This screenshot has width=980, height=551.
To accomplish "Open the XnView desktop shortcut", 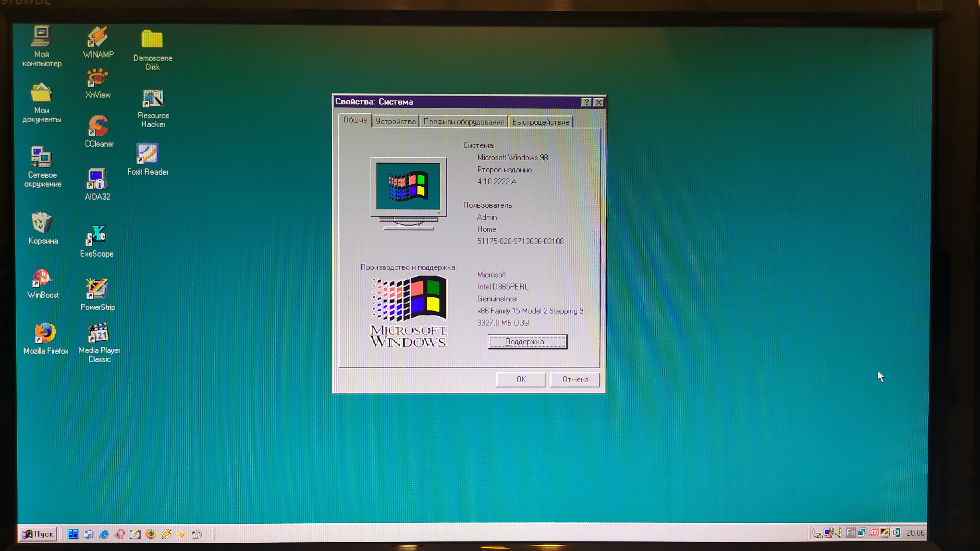I will point(98,84).
